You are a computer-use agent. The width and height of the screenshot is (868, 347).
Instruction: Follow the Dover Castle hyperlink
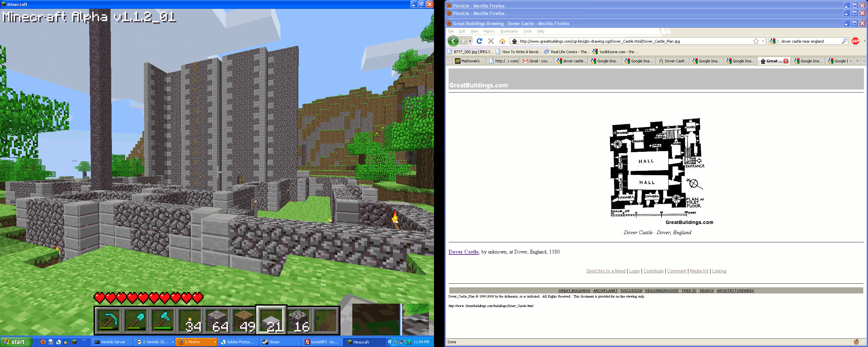(x=463, y=252)
